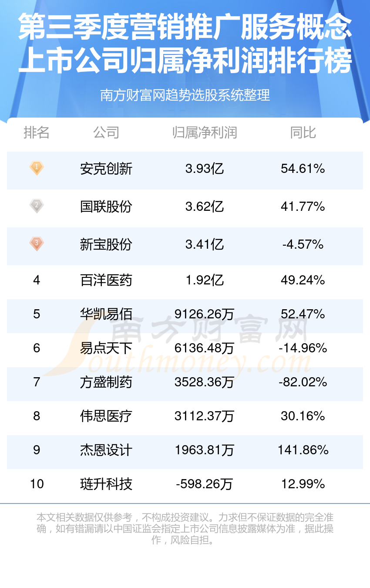
Task: Select company 伟思医疗
Action: pyautogui.click(x=106, y=416)
